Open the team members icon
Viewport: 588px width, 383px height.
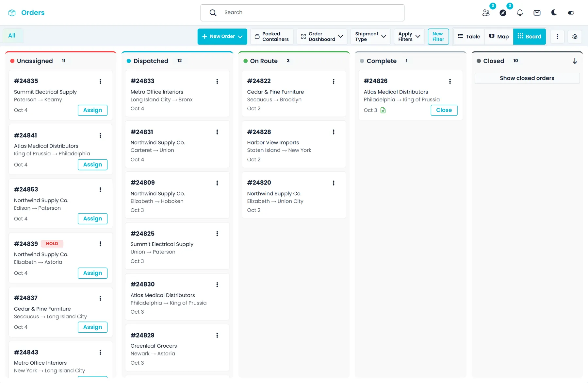pyautogui.click(x=486, y=13)
